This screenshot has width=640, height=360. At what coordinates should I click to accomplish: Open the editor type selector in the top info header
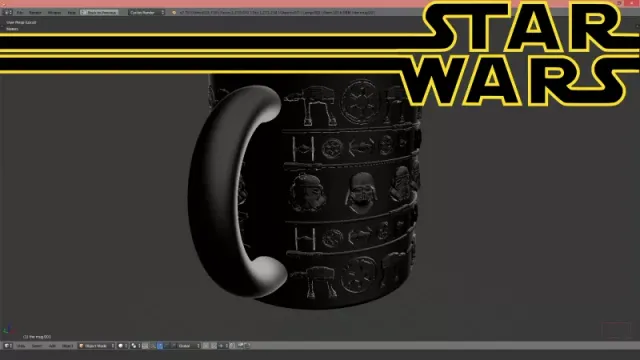(x=7, y=13)
